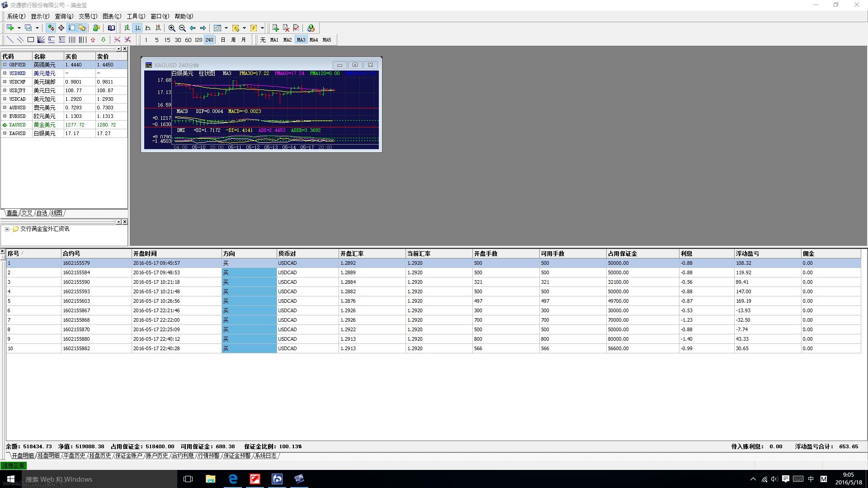Select the vertical cycle lines drawing tool
The image size is (868, 488).
click(72, 40)
